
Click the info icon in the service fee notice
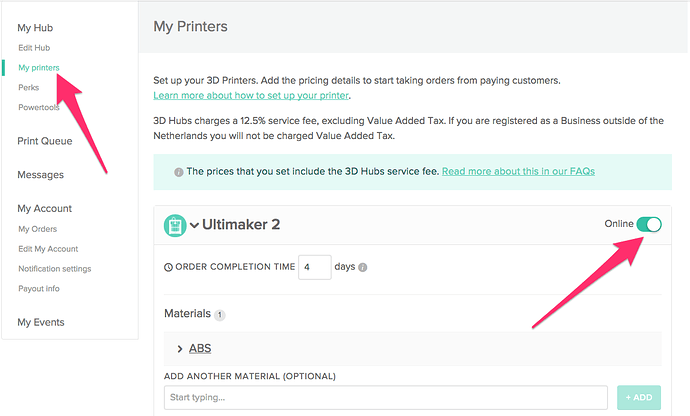[179, 171]
